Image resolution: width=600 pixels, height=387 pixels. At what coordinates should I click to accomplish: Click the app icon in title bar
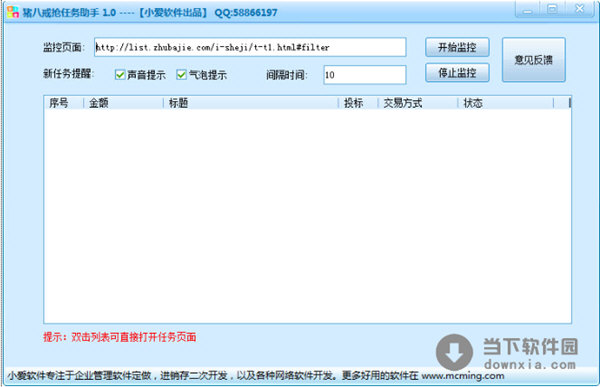[x=13, y=11]
